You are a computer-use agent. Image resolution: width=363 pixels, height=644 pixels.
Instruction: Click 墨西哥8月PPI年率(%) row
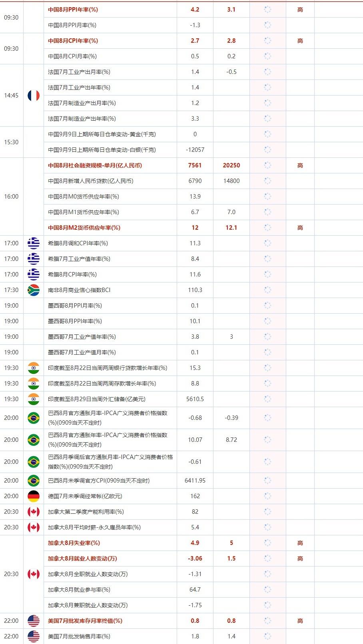coord(75,321)
